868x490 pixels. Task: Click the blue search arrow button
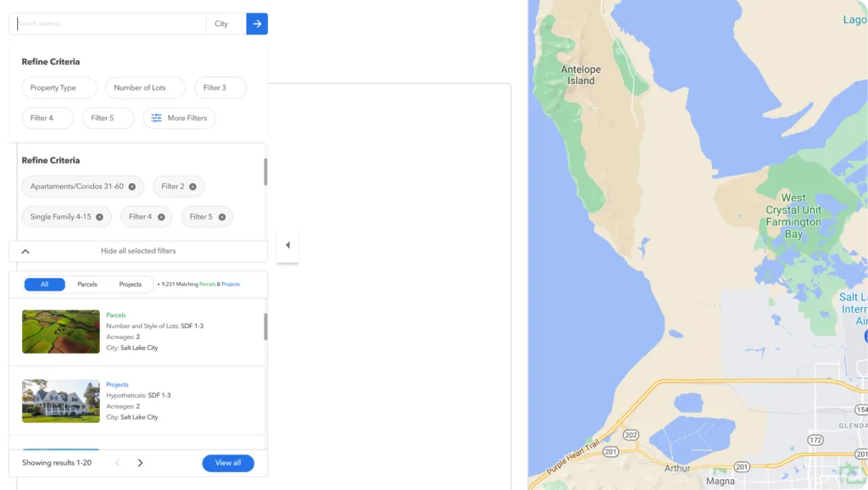coord(257,24)
